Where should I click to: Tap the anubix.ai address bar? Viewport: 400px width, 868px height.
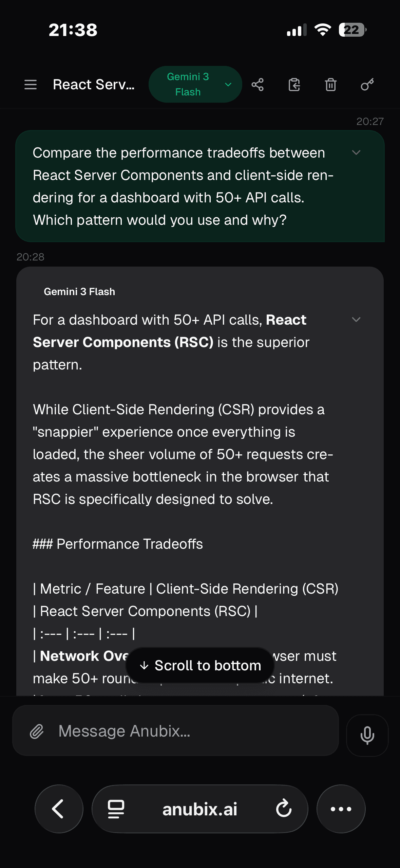[200, 809]
